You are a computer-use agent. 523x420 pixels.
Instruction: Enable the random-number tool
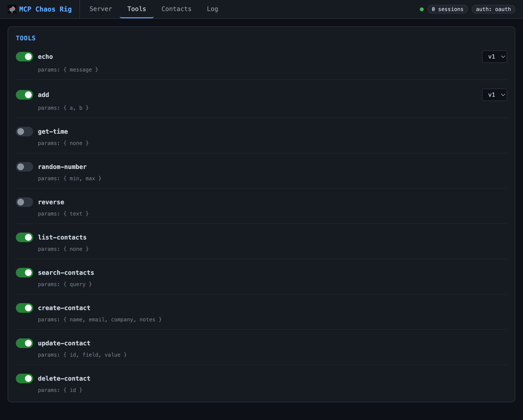point(24,167)
